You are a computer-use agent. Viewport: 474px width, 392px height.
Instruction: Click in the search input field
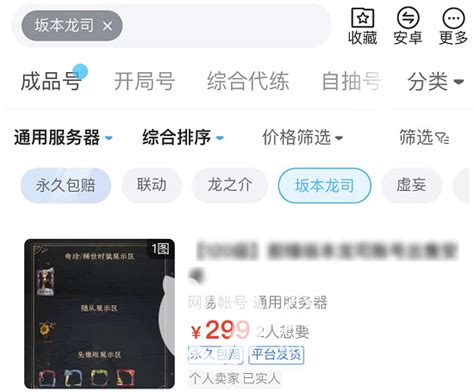pos(227,26)
